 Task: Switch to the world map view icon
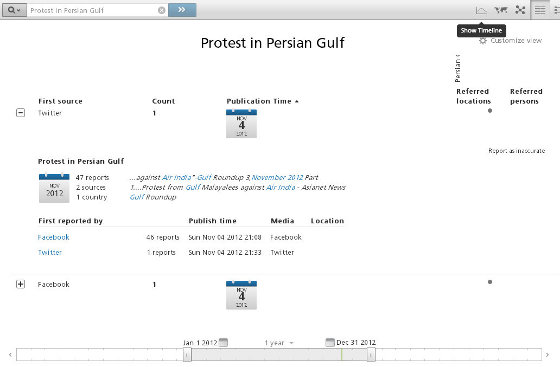(501, 10)
